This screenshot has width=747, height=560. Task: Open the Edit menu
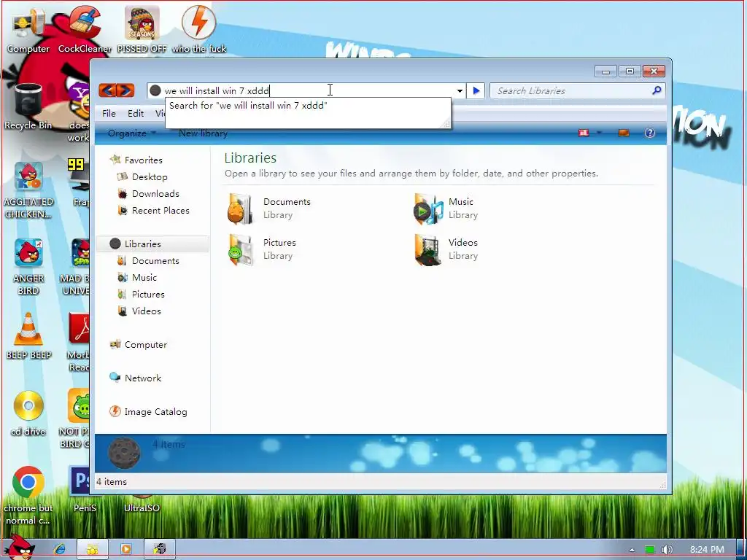pos(135,113)
